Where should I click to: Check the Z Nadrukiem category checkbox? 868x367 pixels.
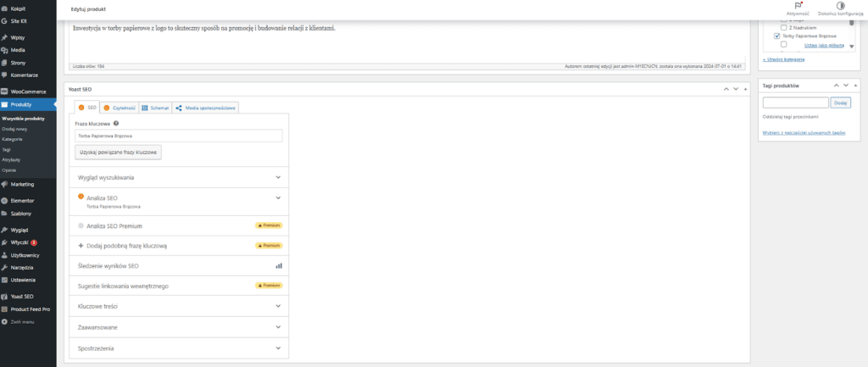point(784,28)
